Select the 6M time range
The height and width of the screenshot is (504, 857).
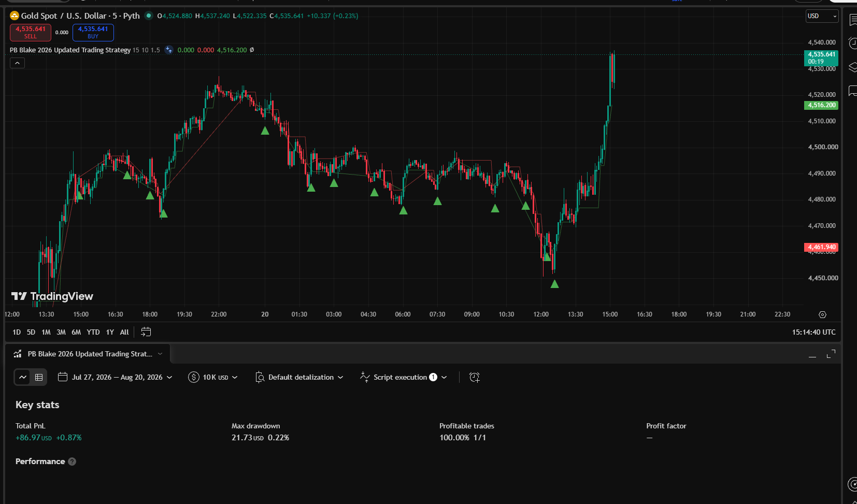pos(76,332)
